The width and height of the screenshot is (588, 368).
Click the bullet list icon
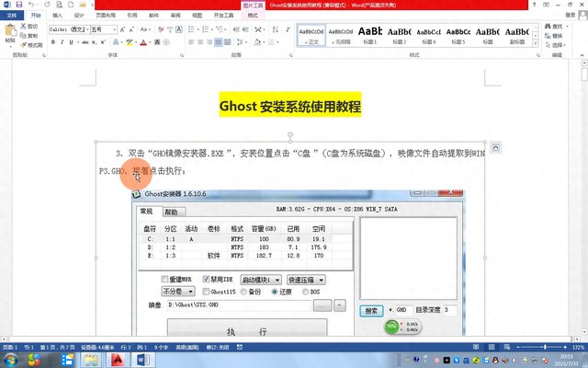(191, 29)
